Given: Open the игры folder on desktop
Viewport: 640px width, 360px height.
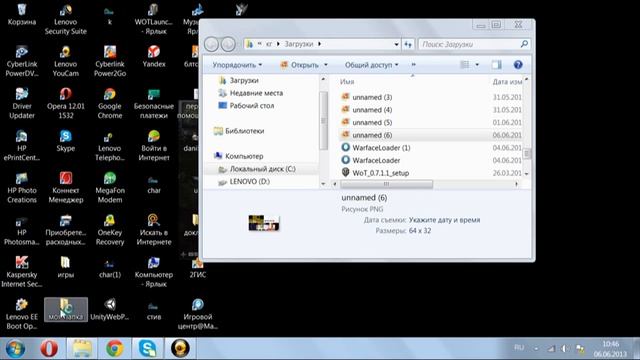Looking at the screenshot, I should click(x=65, y=267).
